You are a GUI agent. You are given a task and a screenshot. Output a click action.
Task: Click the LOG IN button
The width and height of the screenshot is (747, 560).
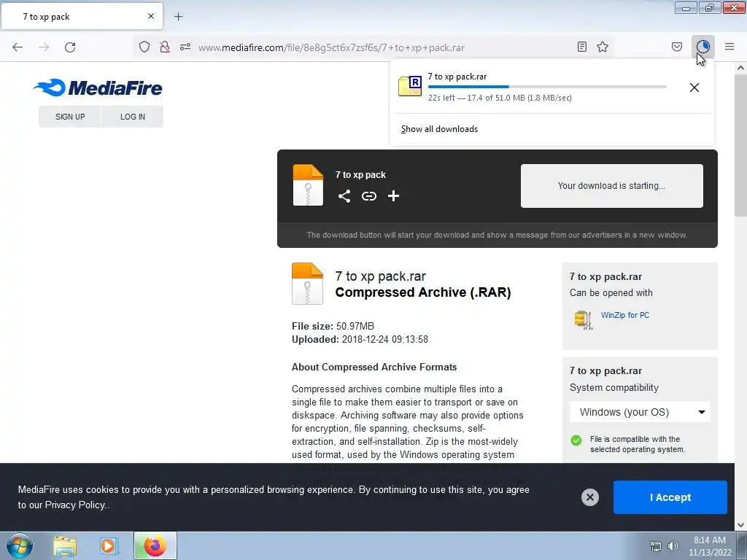pyautogui.click(x=133, y=117)
